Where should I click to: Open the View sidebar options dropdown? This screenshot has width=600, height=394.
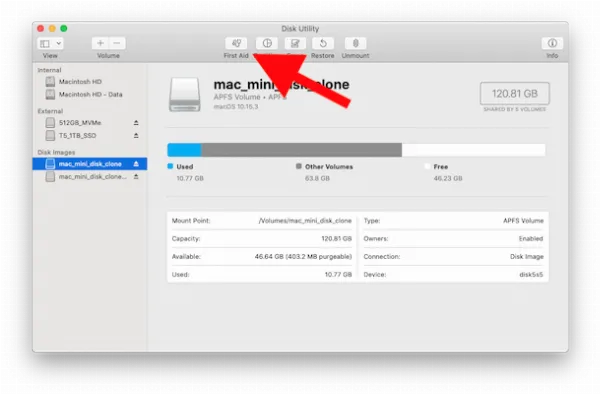50,43
